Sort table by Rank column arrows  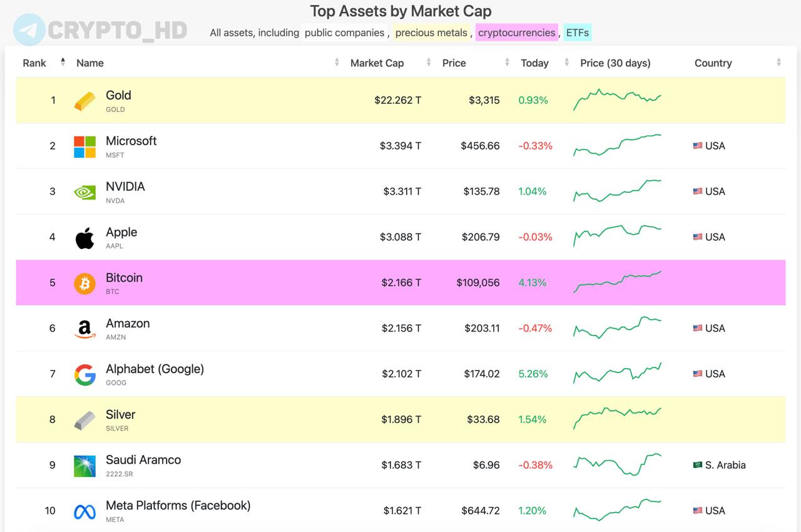(63, 62)
